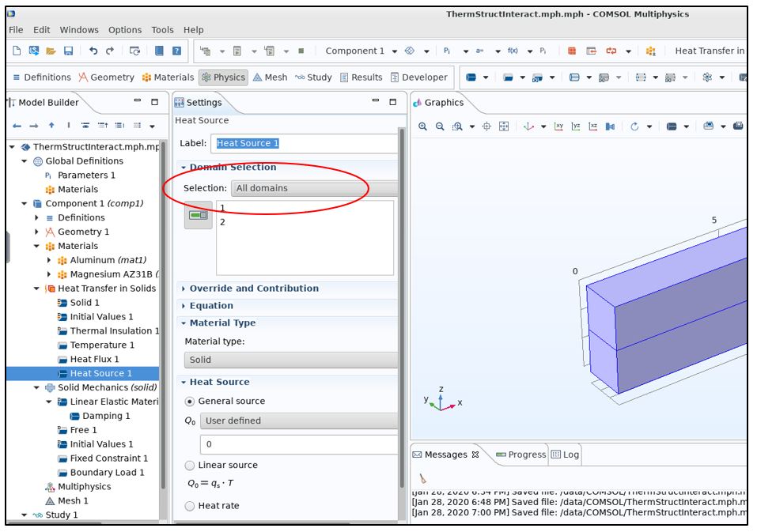Switch to the Mesh ribbon tab
The image size is (757, 532).
coord(270,77)
